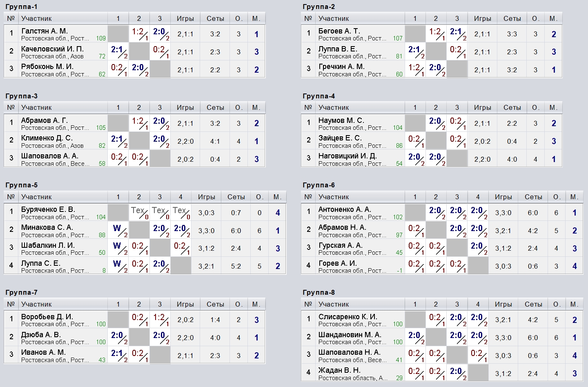The height and width of the screenshot is (387, 588).
Task: Click Буряченко Е. В. in Group 5
Action: point(48,210)
